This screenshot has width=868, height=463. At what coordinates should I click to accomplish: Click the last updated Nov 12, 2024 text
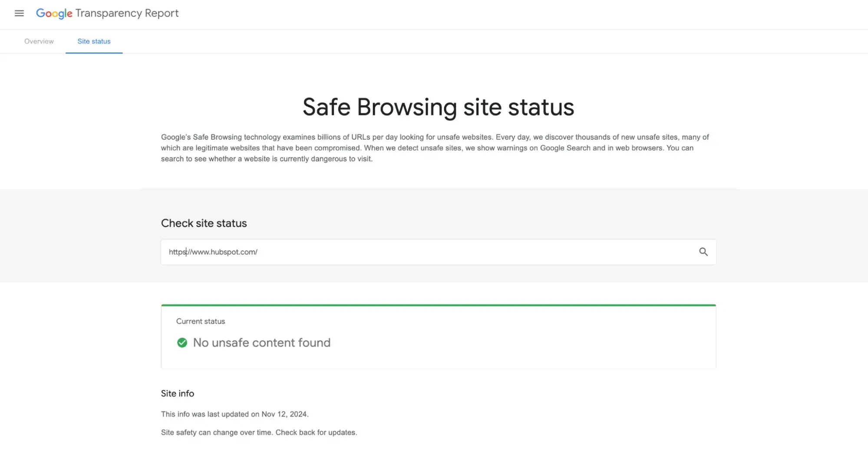coord(234,414)
